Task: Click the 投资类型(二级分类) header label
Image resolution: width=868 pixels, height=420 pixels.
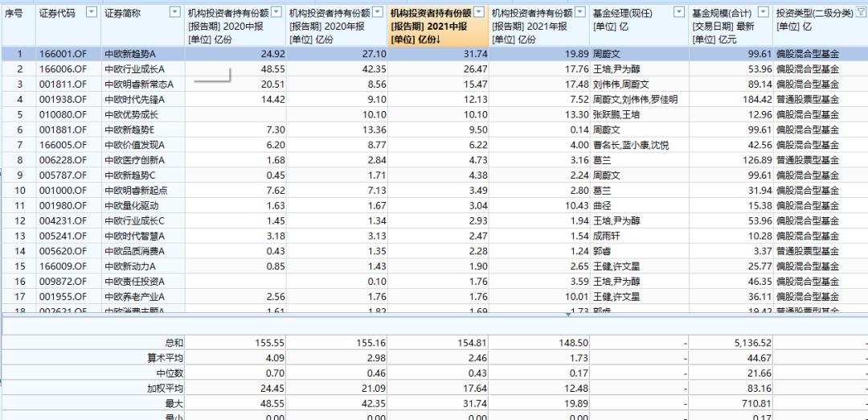Action: point(815,14)
